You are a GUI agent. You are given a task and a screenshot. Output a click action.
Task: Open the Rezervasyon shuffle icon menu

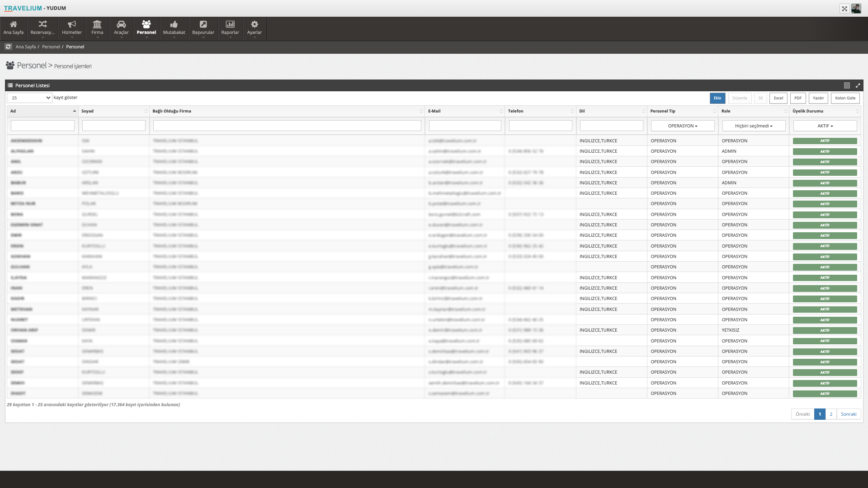(42, 28)
